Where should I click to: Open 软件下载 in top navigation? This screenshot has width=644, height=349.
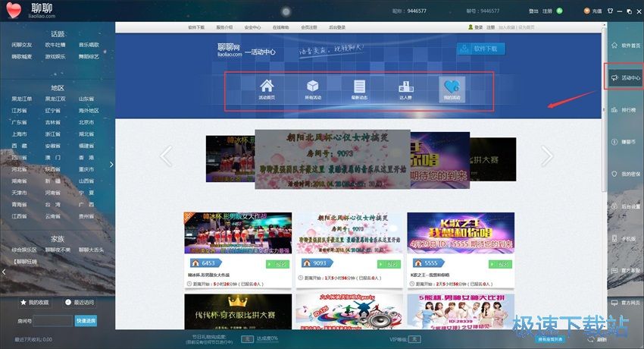196,27
